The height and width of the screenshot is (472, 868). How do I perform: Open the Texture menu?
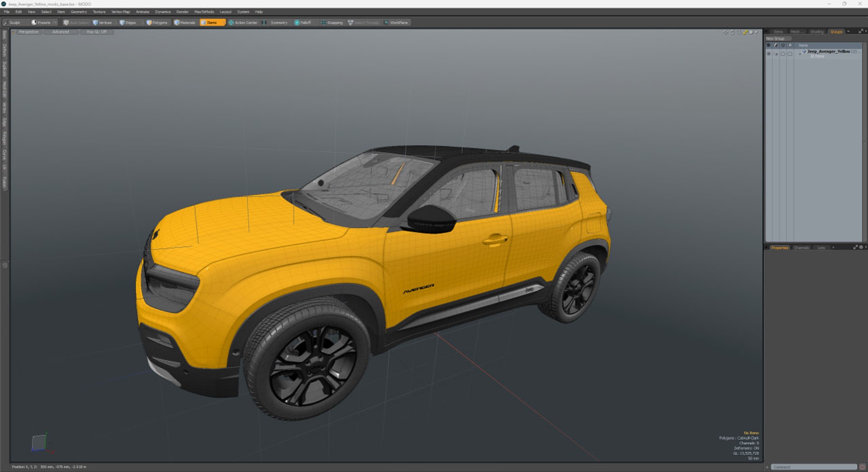click(x=99, y=12)
